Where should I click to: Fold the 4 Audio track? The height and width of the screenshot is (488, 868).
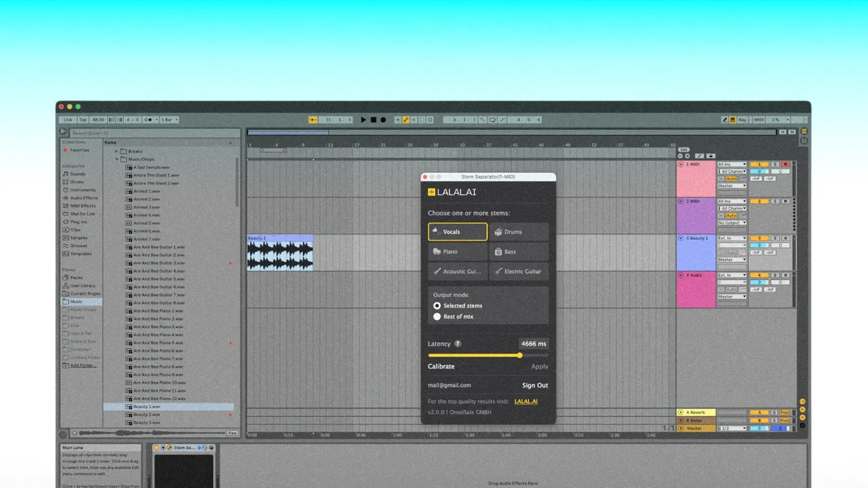click(681, 275)
